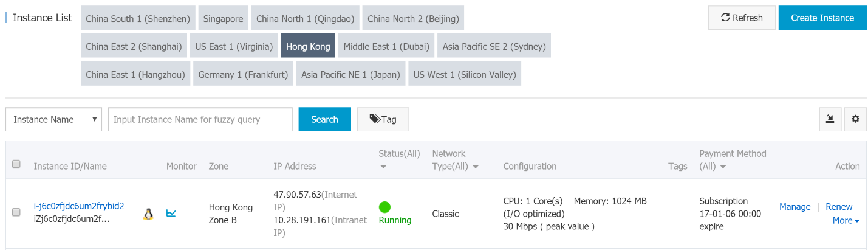Open the column settings gear icon

click(855, 119)
